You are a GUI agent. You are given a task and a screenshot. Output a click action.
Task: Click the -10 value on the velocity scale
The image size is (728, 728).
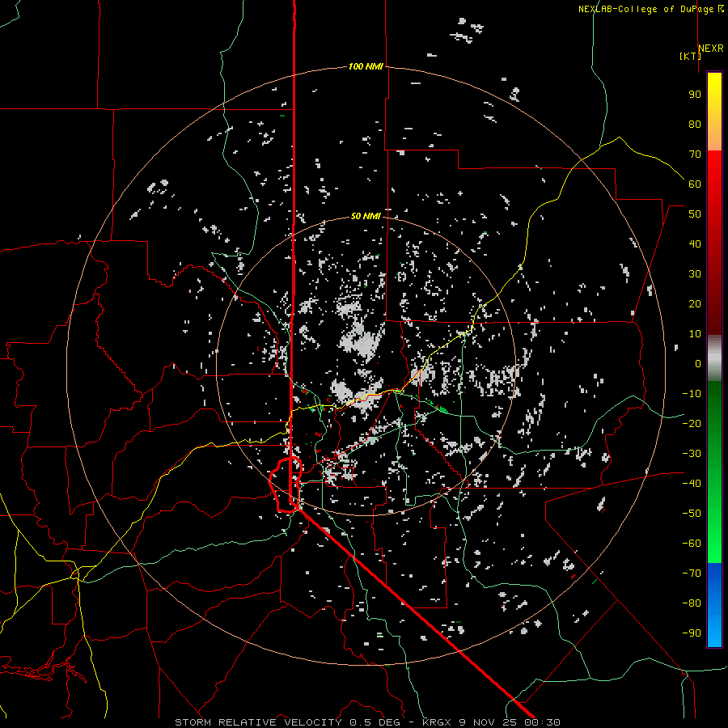tap(692, 394)
